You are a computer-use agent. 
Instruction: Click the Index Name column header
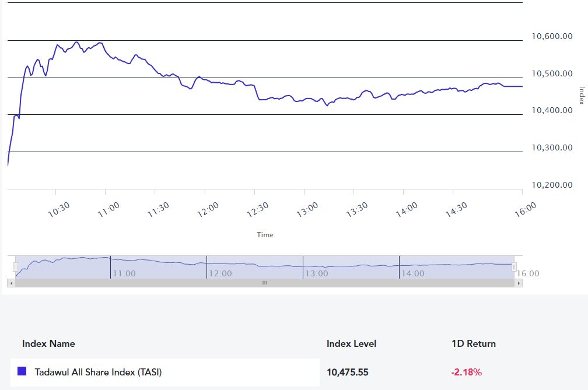point(48,343)
